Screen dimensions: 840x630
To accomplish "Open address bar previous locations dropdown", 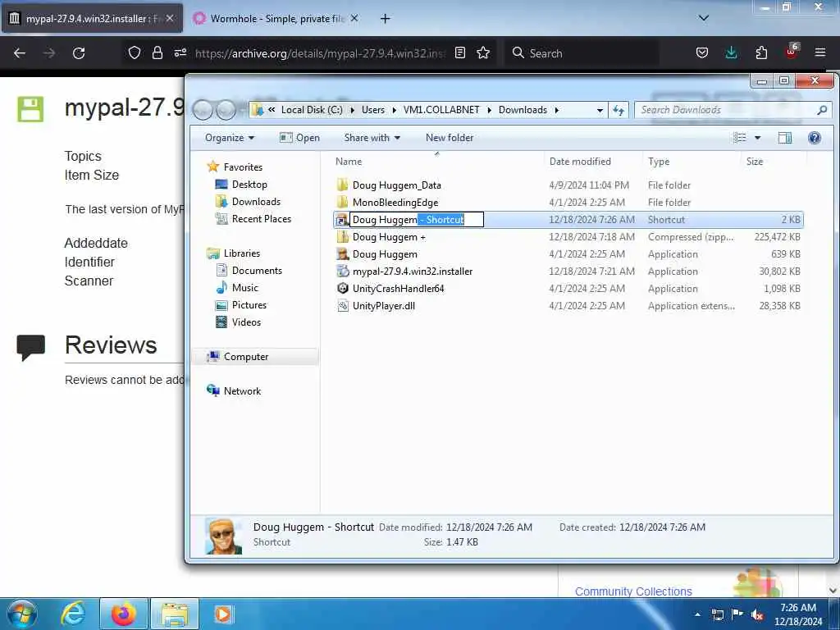I will point(600,110).
